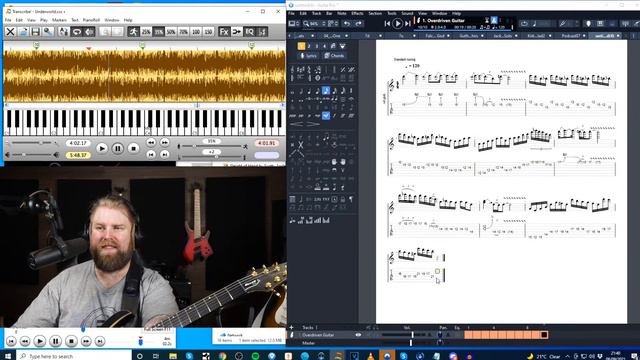640x360 pixels.
Task: Click the running-man speed icon in Transcribe
Action: tap(133, 31)
